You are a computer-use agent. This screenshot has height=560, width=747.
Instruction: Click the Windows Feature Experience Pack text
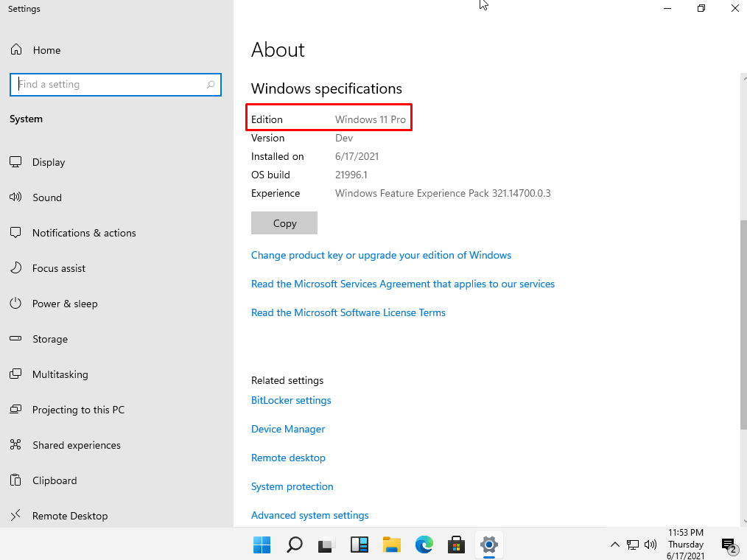tap(443, 193)
